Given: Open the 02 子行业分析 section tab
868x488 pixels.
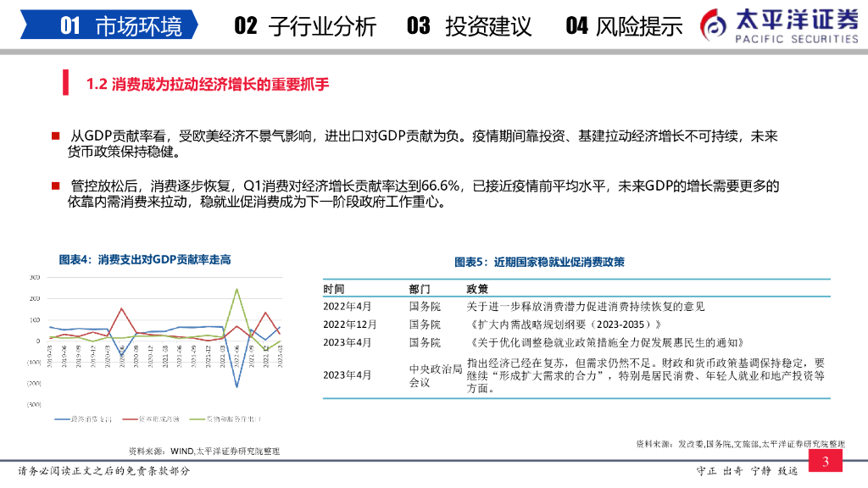Looking at the screenshot, I should [x=305, y=26].
